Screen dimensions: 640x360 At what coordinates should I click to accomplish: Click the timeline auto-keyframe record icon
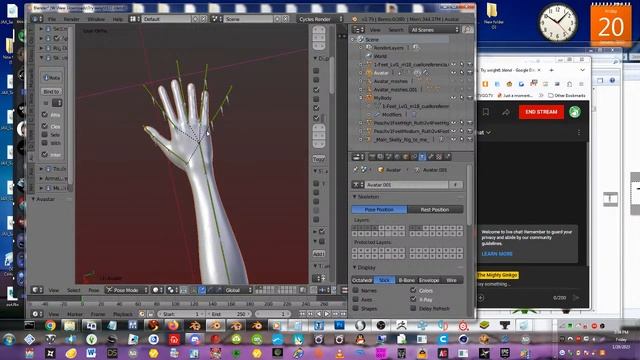click(x=142, y=314)
